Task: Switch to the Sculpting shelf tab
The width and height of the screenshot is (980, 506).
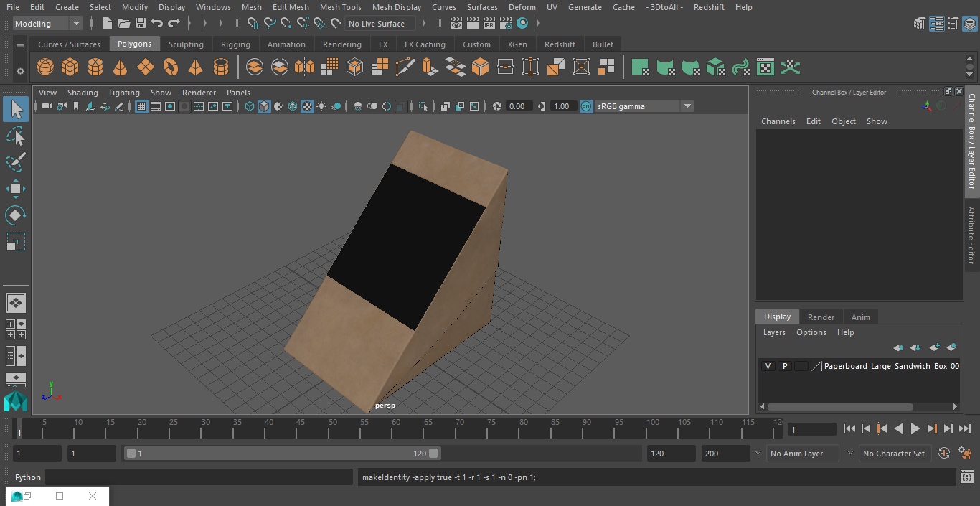Action: pyautogui.click(x=186, y=44)
